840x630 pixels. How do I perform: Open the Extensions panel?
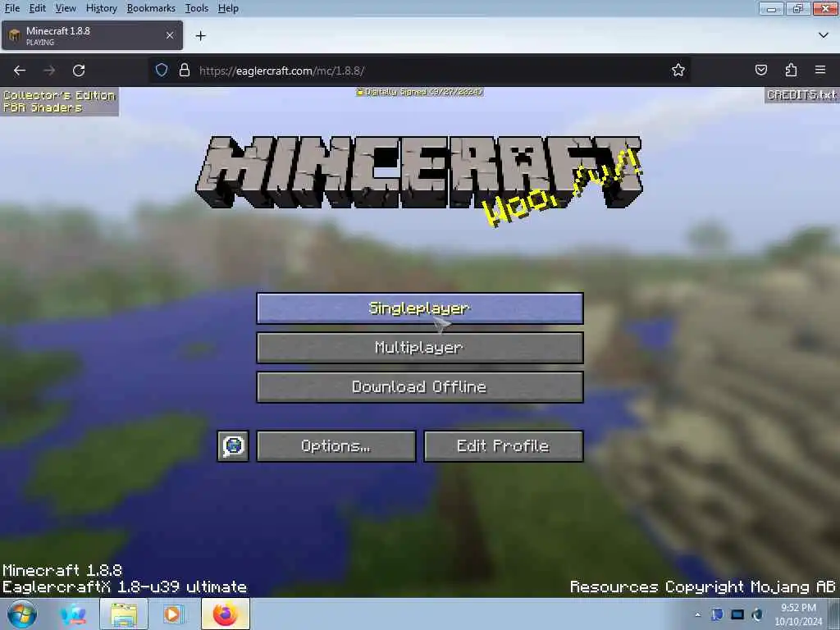coord(791,70)
